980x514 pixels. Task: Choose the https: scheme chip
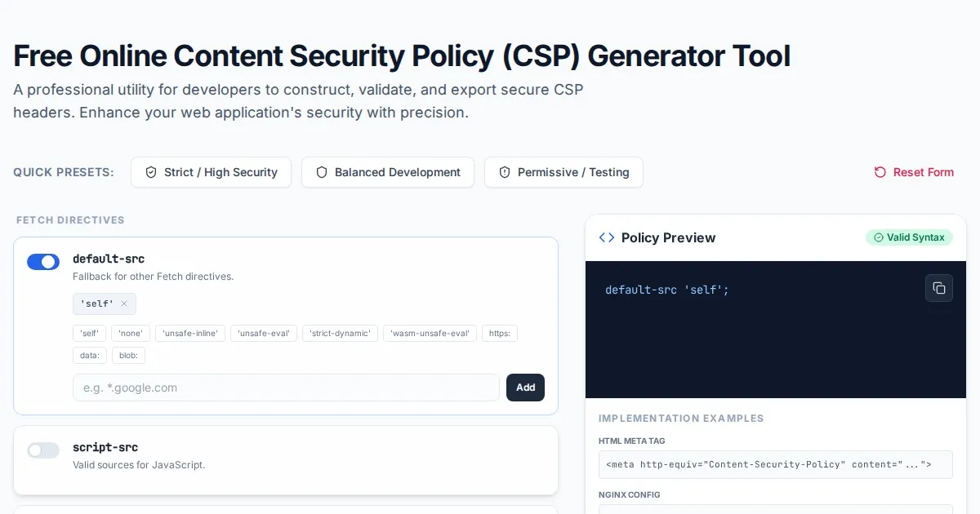point(499,333)
